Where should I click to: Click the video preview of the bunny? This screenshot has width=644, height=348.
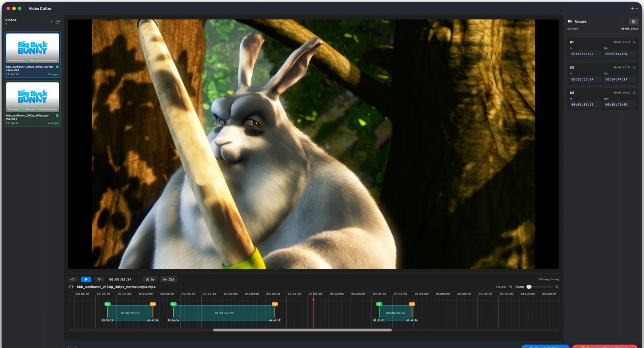pos(314,144)
